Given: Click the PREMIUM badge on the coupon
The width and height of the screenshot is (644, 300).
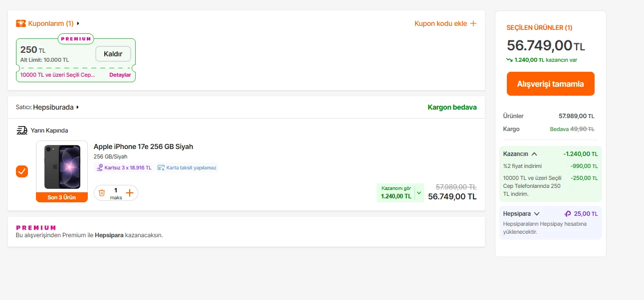Looking at the screenshot, I should tap(76, 39).
